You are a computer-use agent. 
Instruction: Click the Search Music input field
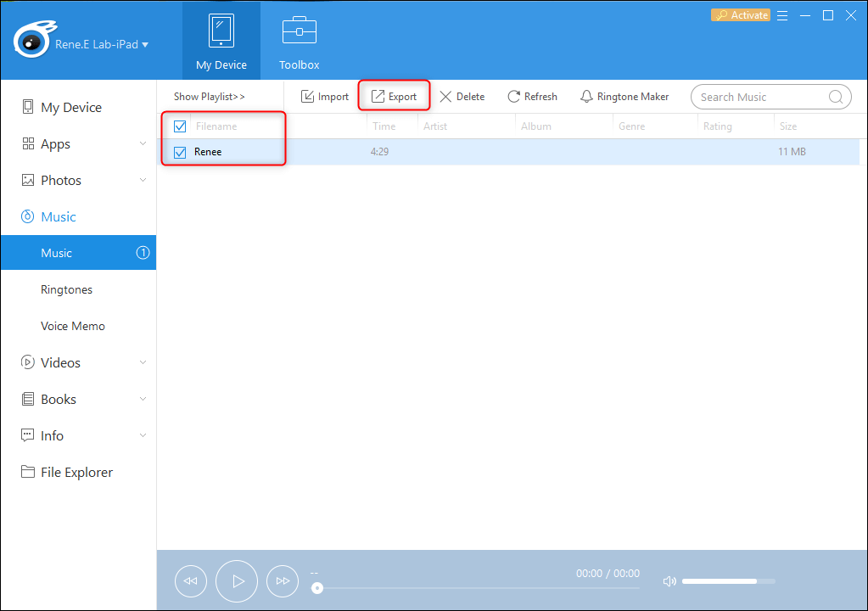coord(759,97)
